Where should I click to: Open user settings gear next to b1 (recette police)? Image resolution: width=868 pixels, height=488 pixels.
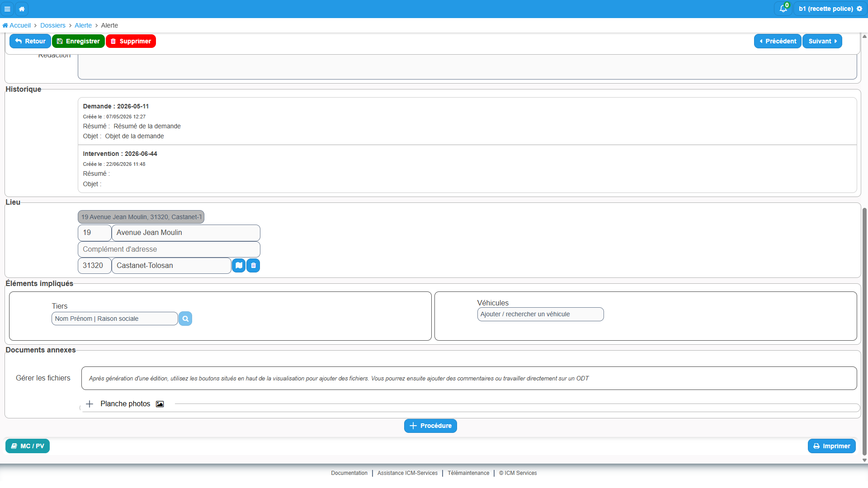pyautogui.click(x=859, y=9)
